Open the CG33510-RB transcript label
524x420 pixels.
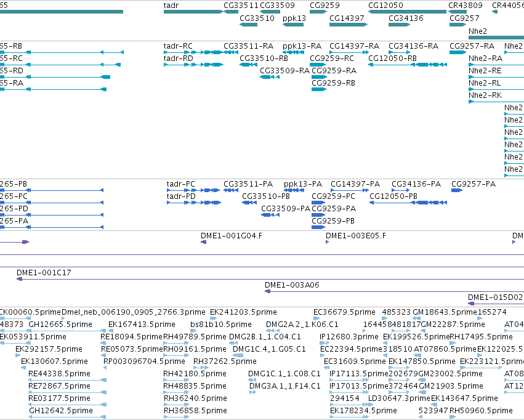(264, 59)
